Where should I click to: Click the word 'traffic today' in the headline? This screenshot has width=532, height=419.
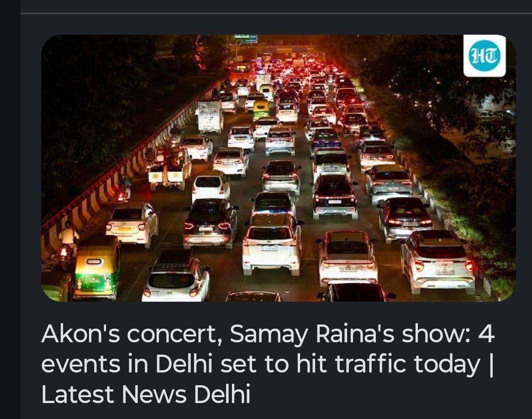click(x=407, y=364)
